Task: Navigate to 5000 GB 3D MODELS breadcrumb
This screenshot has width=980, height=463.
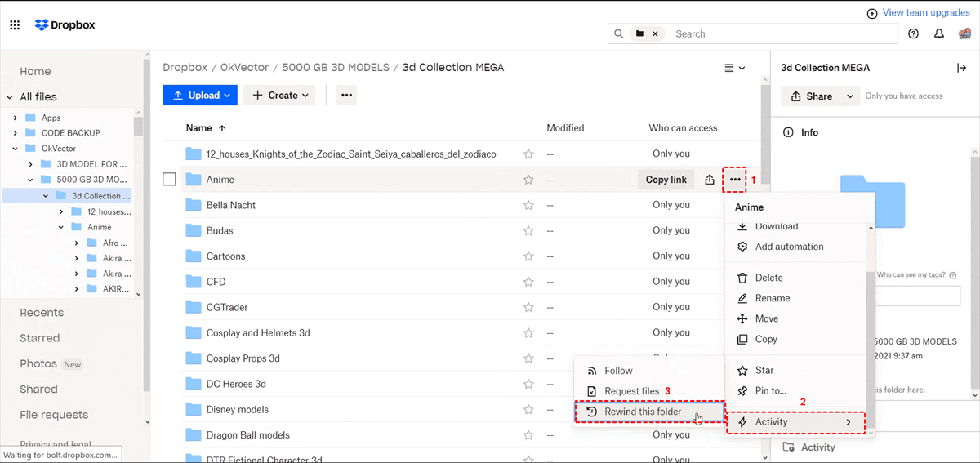Action: click(x=335, y=68)
